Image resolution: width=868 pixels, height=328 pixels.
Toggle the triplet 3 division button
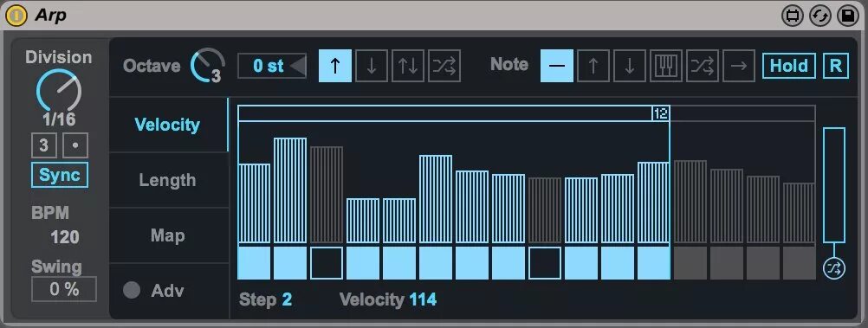(x=43, y=145)
